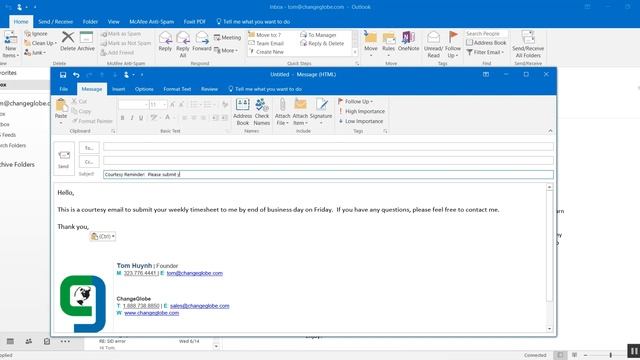Click the Send button in the message window
Image resolution: width=640 pixels, height=360 pixels.
coord(64,158)
